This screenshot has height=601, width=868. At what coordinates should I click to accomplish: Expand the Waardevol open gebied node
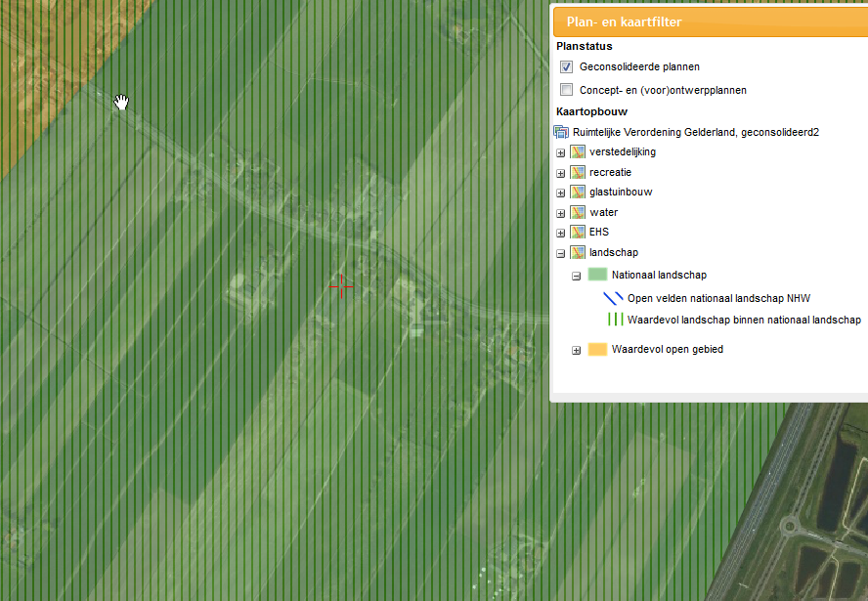pyautogui.click(x=577, y=350)
